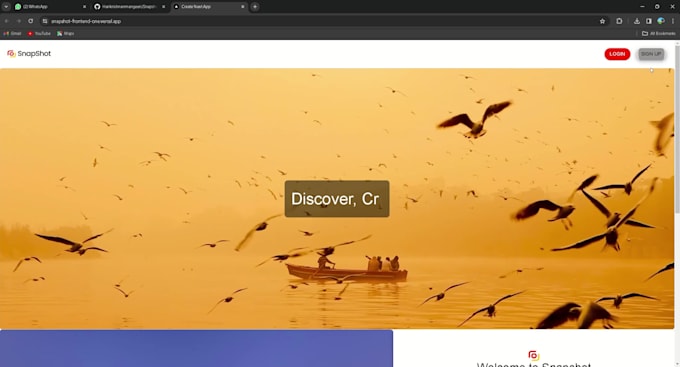
Task: Click the address bar URL field
Action: click(321, 21)
